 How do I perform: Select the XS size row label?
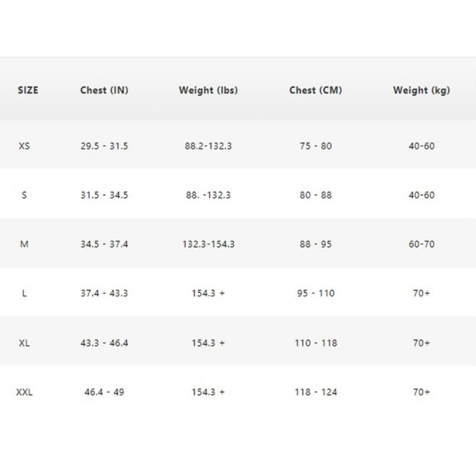click(24, 146)
